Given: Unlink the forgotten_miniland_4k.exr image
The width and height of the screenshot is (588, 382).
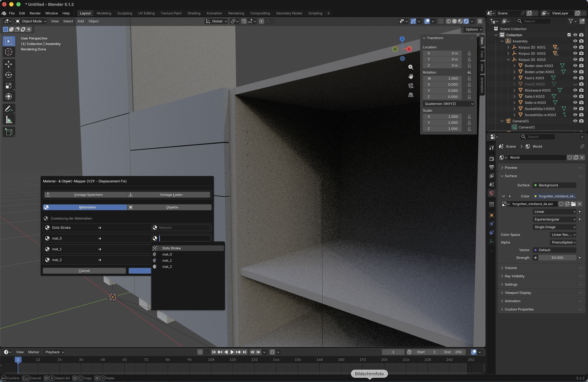Looking at the screenshot, I should [x=580, y=204].
